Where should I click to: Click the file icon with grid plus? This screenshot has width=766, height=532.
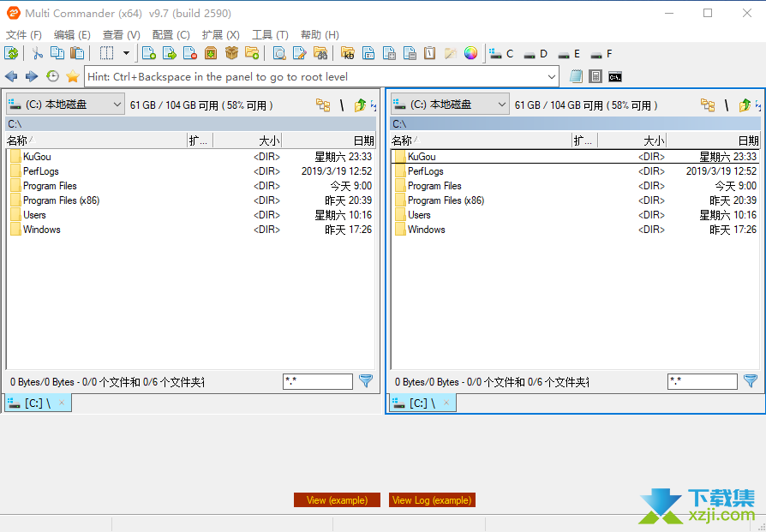(x=389, y=53)
